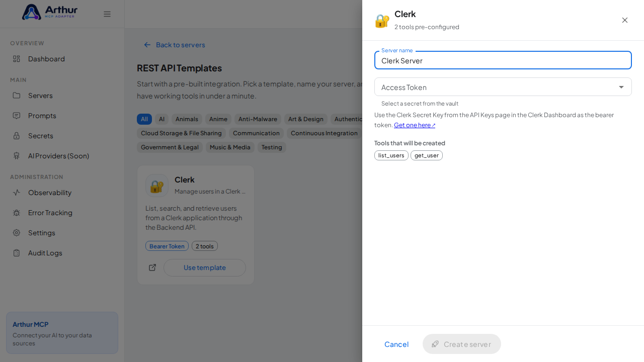The width and height of the screenshot is (644, 362).
Task: Open Dashboard in the sidebar
Action: [62, 59]
